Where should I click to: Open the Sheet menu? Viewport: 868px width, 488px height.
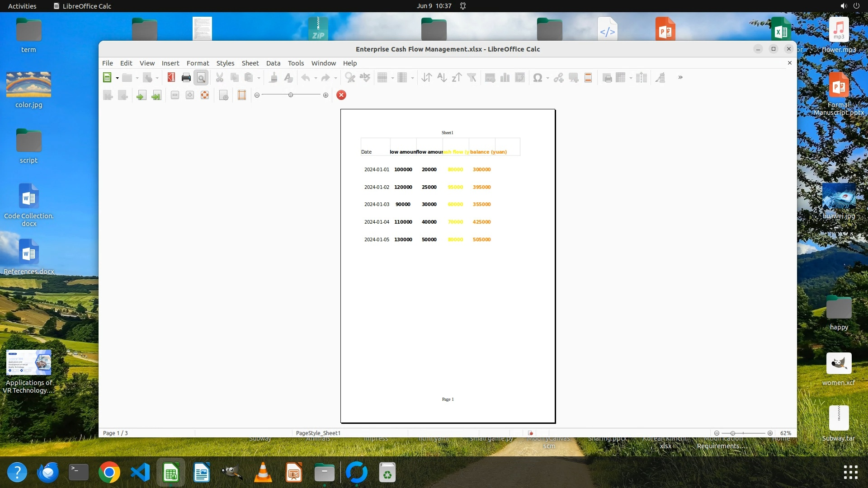(250, 63)
